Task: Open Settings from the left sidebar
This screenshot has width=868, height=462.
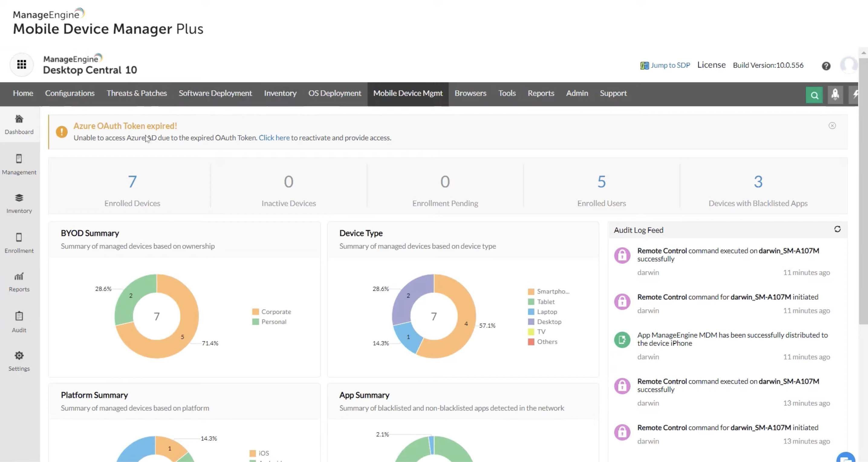Action: click(19, 361)
